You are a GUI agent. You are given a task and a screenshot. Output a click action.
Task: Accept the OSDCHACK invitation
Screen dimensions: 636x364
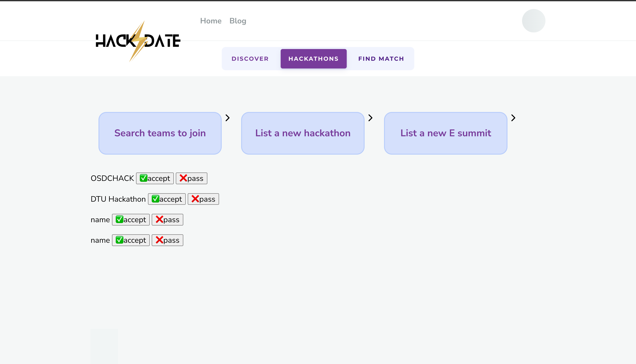[x=155, y=178]
